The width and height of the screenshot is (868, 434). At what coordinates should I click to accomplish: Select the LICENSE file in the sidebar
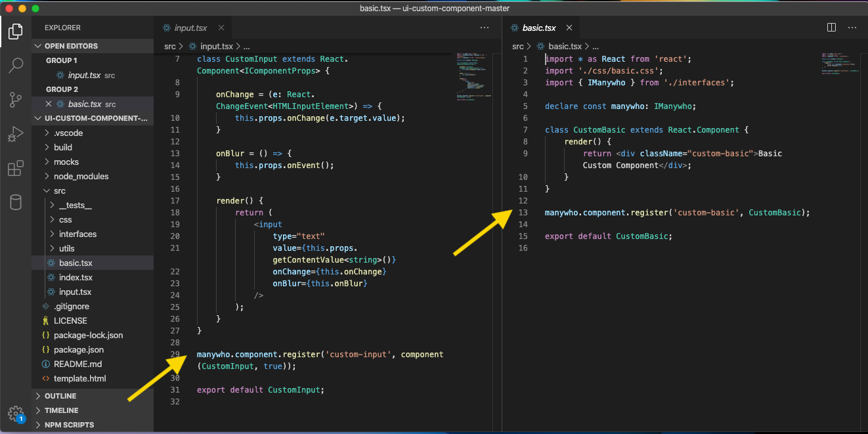pyautogui.click(x=69, y=320)
